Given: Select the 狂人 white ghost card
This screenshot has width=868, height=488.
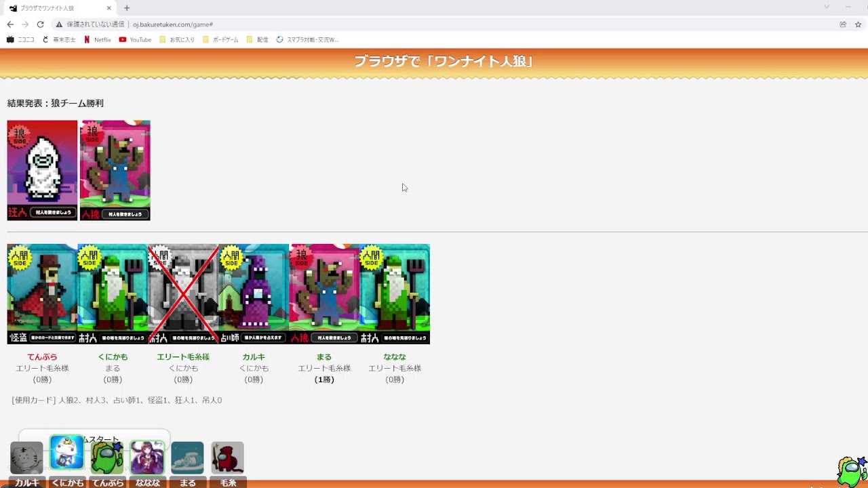Looking at the screenshot, I should [x=42, y=170].
